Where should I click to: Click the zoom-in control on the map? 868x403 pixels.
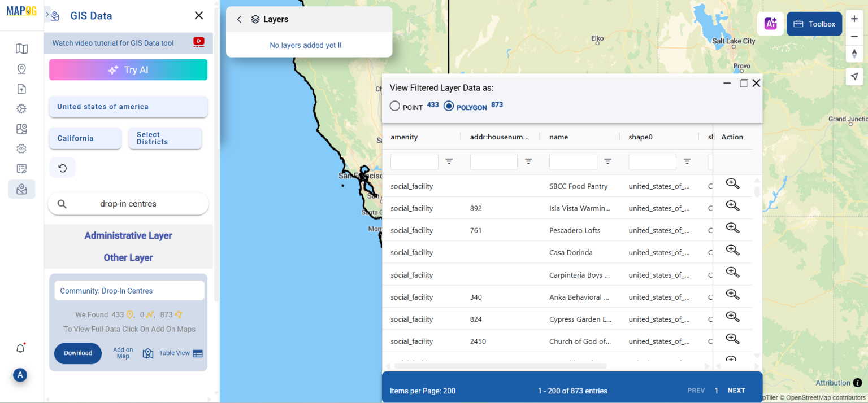[854, 19]
